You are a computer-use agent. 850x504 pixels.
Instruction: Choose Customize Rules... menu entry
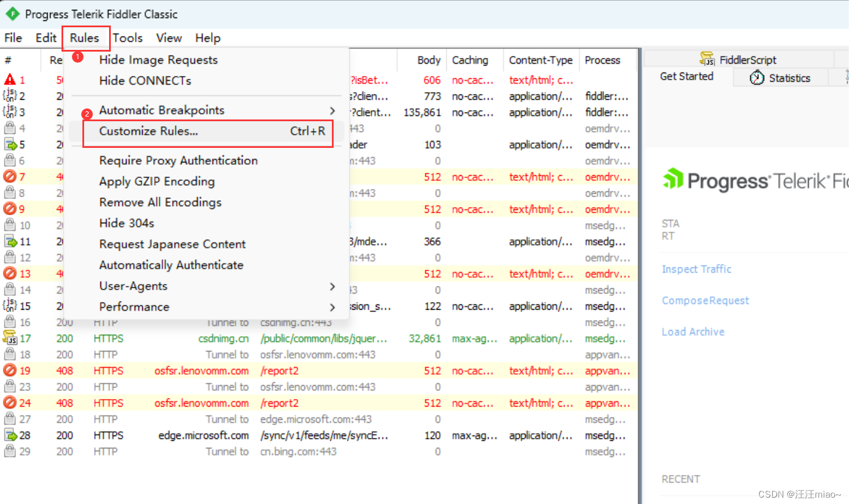click(x=206, y=131)
